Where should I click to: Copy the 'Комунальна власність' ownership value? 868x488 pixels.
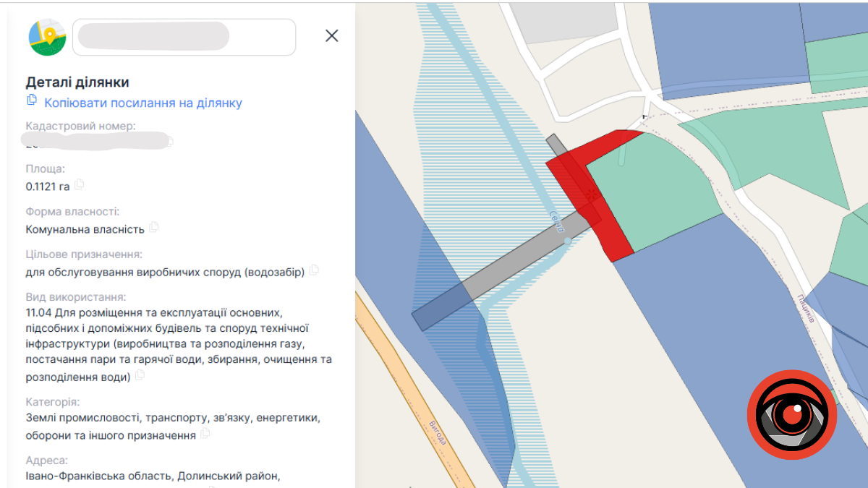pos(154,228)
